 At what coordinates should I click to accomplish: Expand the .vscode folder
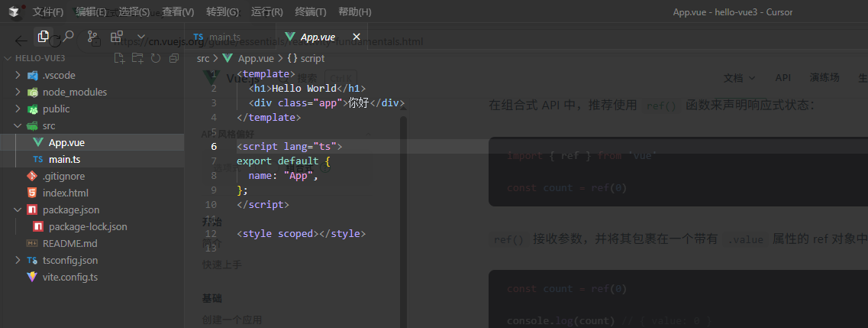18,76
